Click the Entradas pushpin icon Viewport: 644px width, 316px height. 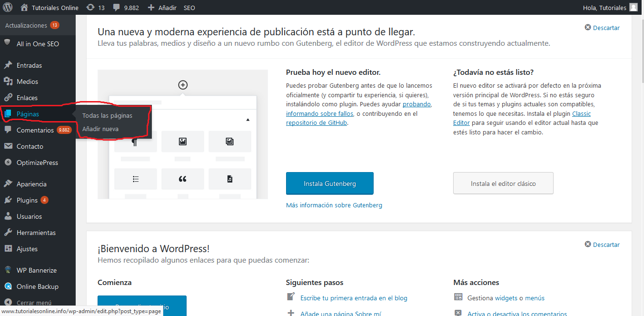click(8, 65)
